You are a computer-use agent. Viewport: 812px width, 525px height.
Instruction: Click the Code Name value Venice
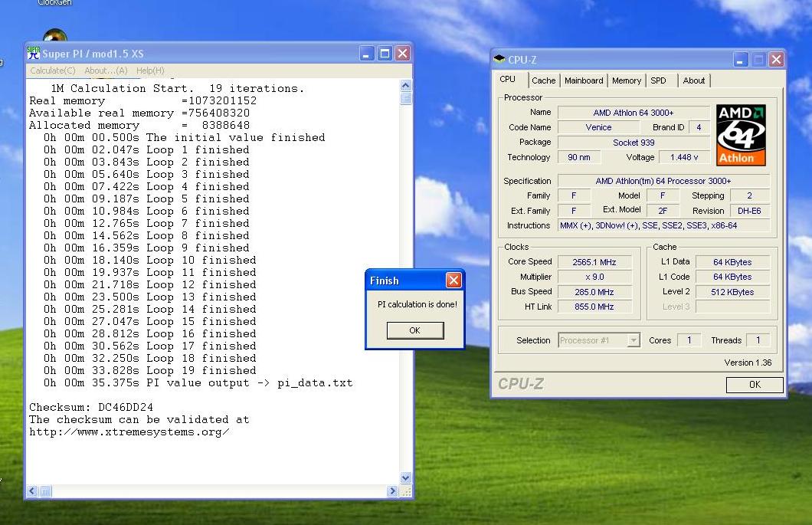click(598, 127)
